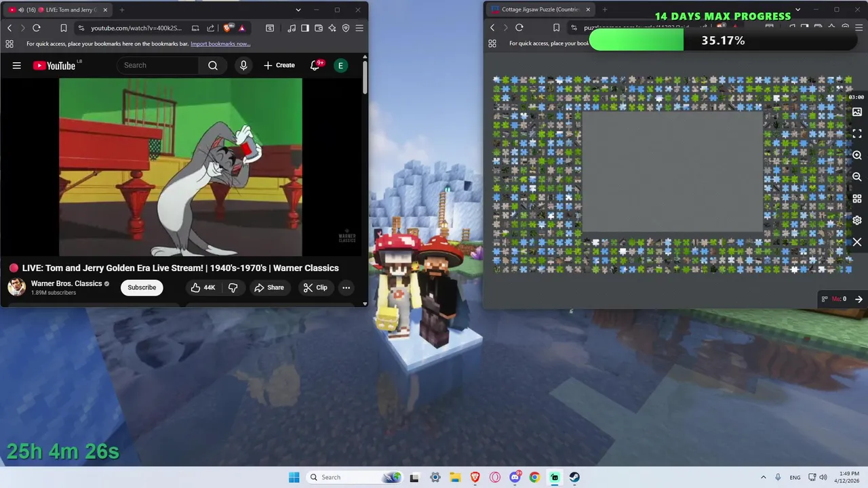Open the Brave Wallet icon in YouTube window
The image size is (868, 488).
click(319, 28)
